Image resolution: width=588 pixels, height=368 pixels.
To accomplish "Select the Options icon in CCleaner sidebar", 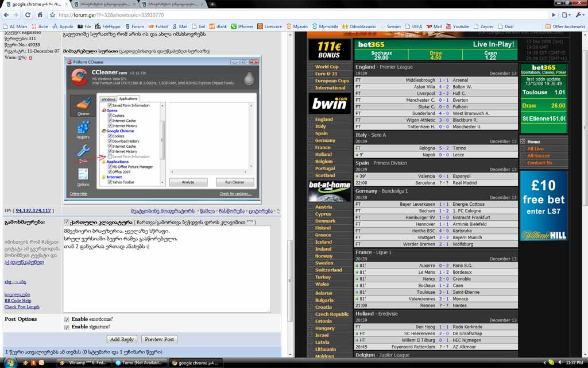I will coord(83,177).
